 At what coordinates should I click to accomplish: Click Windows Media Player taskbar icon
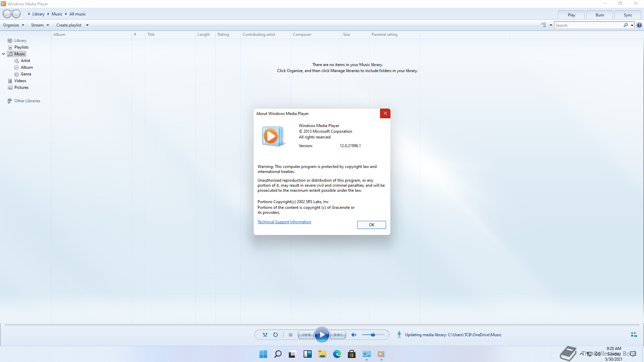click(x=381, y=354)
